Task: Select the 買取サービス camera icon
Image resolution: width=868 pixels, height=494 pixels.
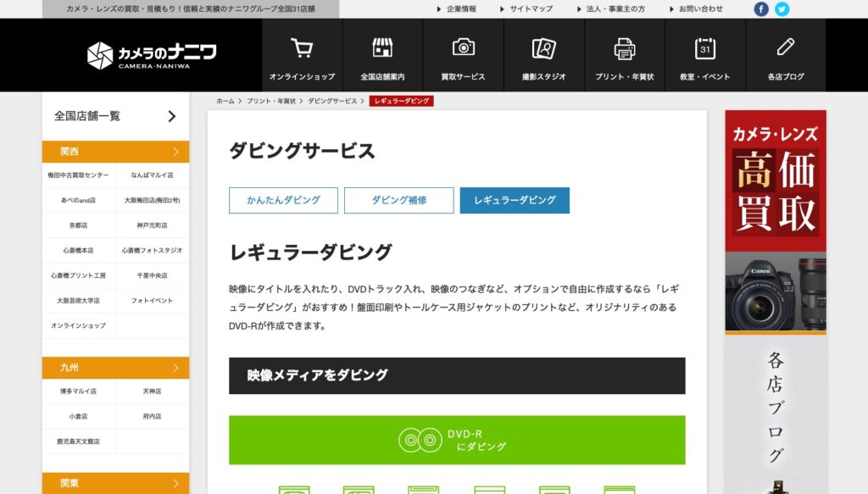Action: 464,47
